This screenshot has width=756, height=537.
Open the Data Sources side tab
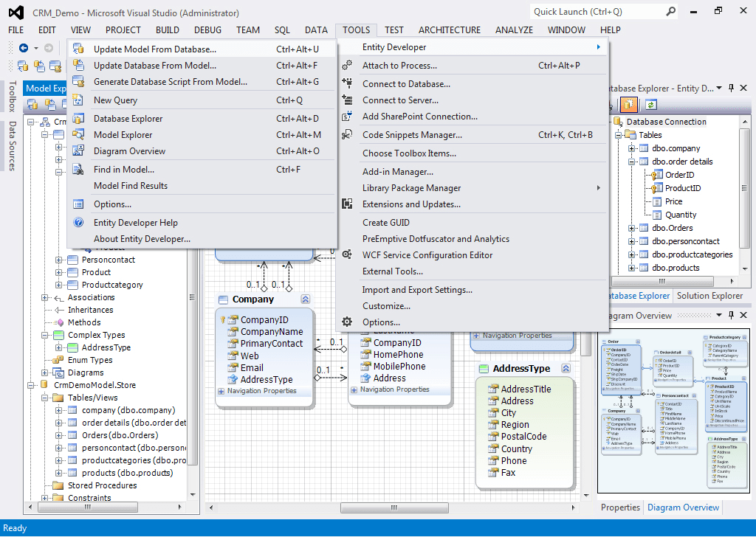point(12,146)
